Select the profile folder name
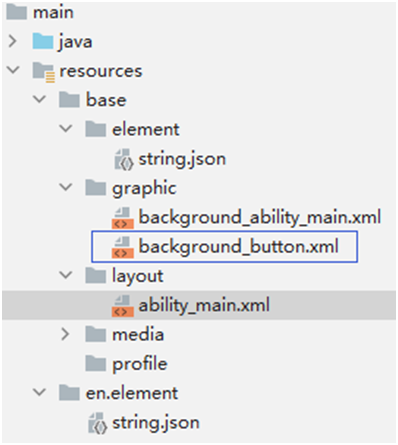This screenshot has width=398, height=445. point(140,364)
